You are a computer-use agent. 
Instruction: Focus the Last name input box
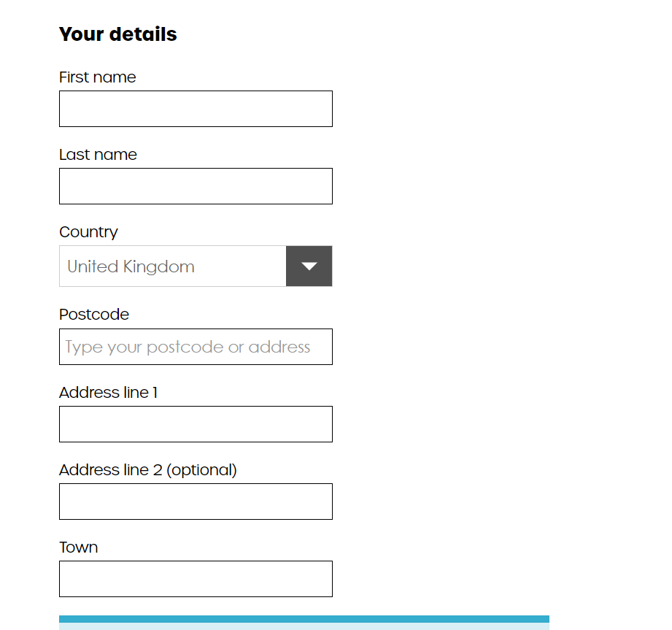click(x=196, y=186)
